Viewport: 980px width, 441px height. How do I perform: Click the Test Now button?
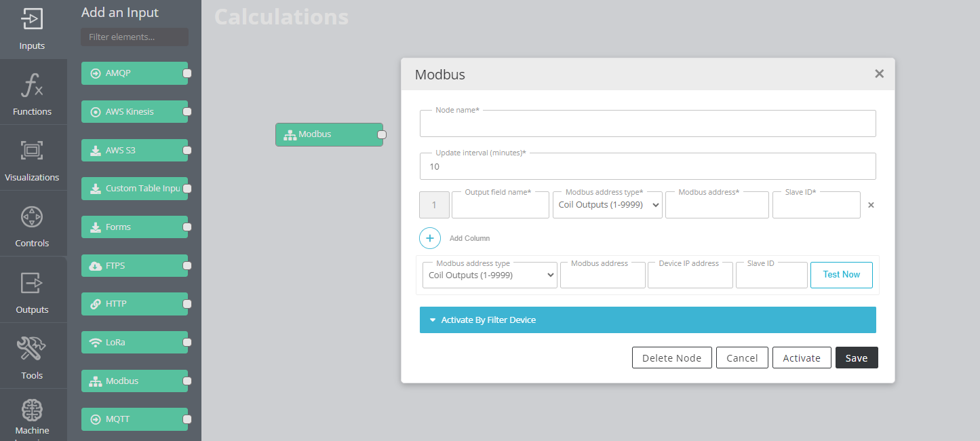(841, 275)
